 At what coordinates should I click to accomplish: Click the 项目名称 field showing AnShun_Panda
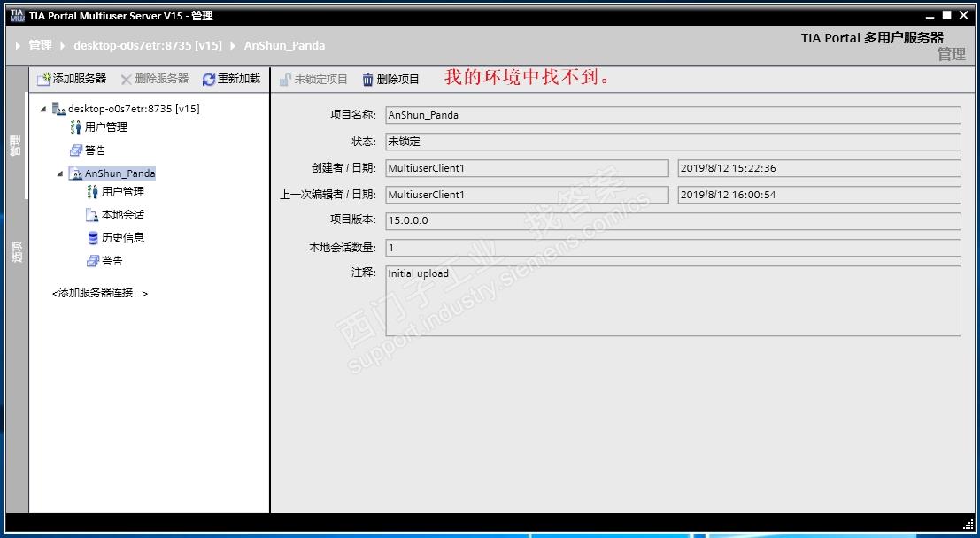click(673, 115)
